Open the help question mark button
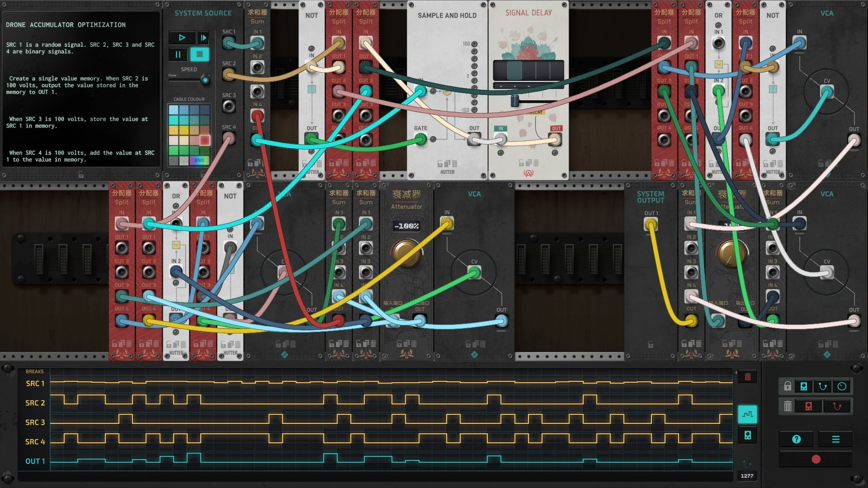This screenshot has height=488, width=868. pyautogui.click(x=797, y=439)
